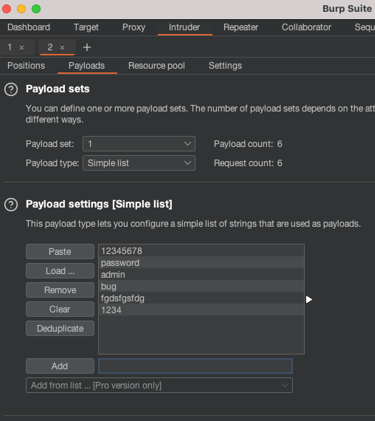The image size is (375, 421).
Task: Select the 'fgdsfgsfdg' payload entry
Action: (202, 298)
